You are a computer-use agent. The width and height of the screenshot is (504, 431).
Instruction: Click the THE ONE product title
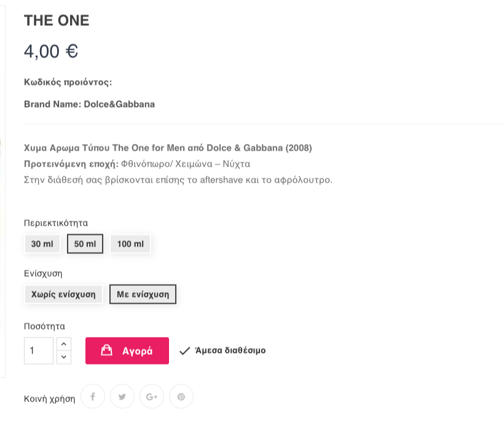57,20
